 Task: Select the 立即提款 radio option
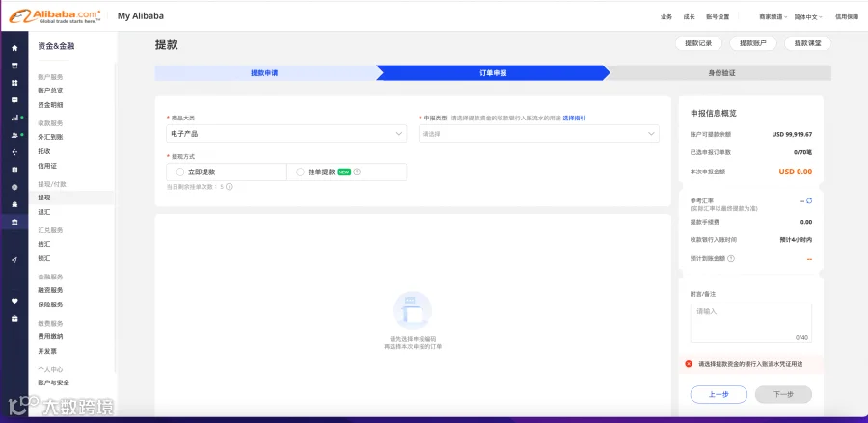pyautogui.click(x=227, y=172)
